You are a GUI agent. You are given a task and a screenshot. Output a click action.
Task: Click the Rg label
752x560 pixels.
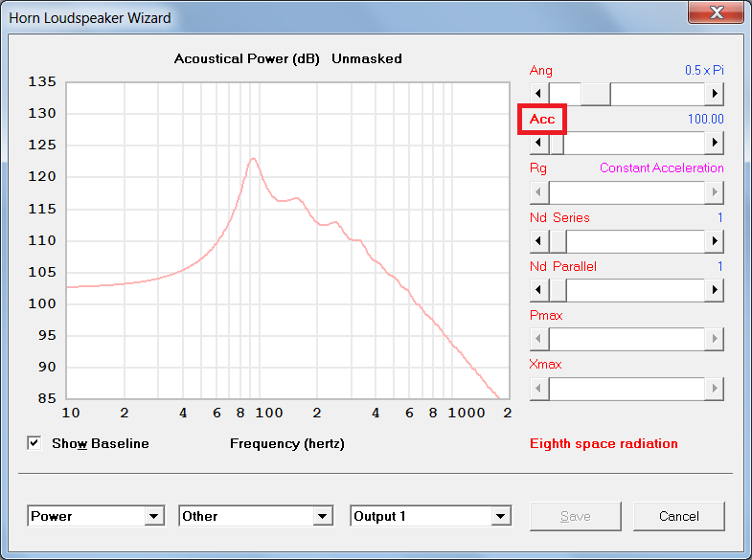(538, 168)
